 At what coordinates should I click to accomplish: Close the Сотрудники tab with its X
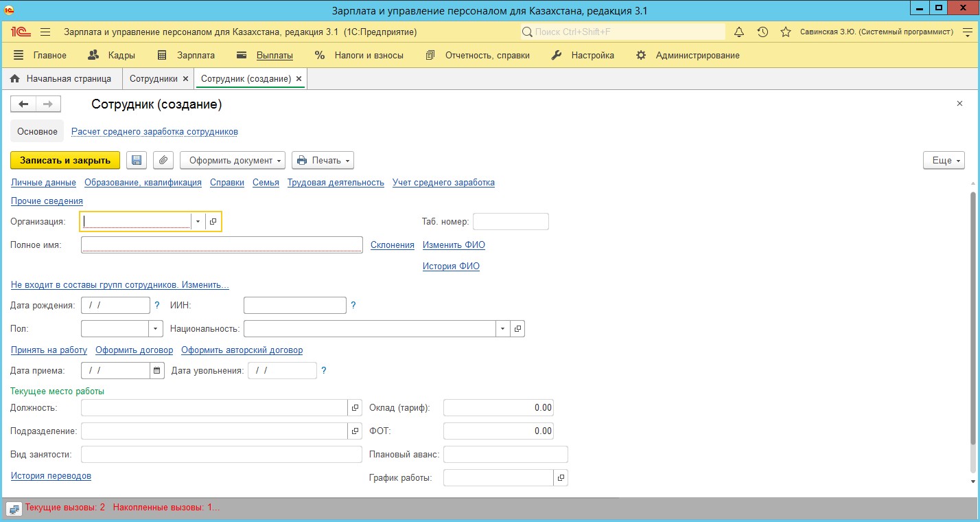(x=185, y=79)
